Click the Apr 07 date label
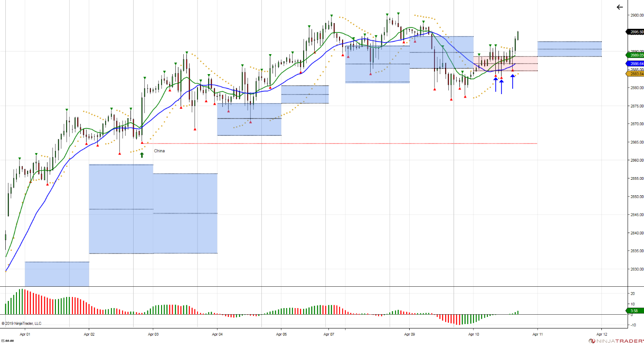 (x=329, y=333)
